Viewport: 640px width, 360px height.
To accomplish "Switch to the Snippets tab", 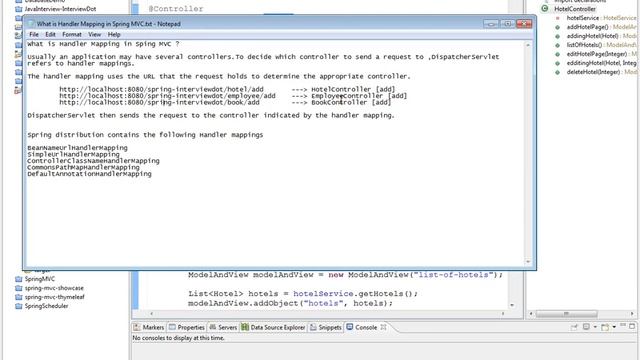I will (330, 327).
